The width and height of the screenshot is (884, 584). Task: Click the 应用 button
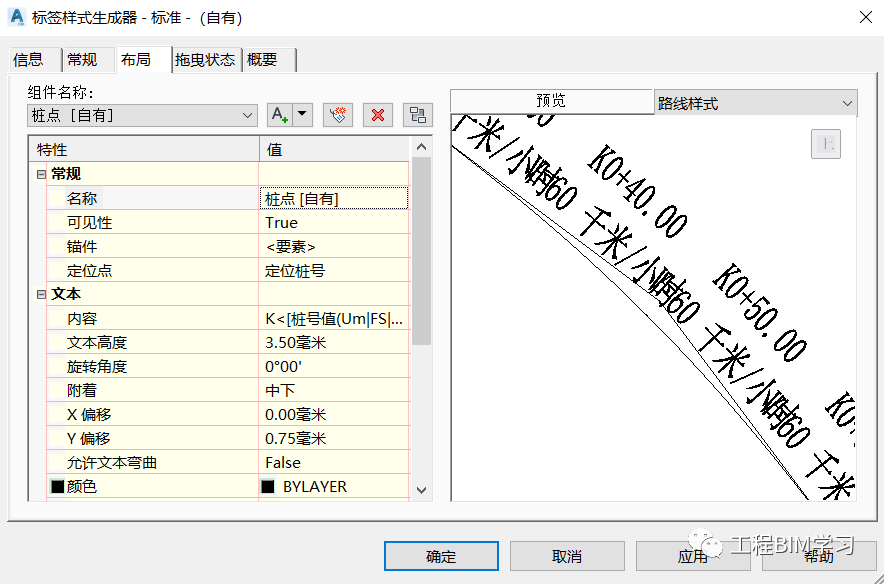pos(692,556)
